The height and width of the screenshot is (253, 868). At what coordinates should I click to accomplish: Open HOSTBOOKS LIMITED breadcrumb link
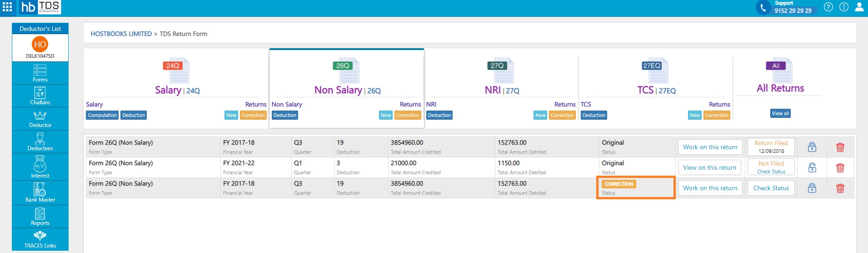(x=121, y=34)
